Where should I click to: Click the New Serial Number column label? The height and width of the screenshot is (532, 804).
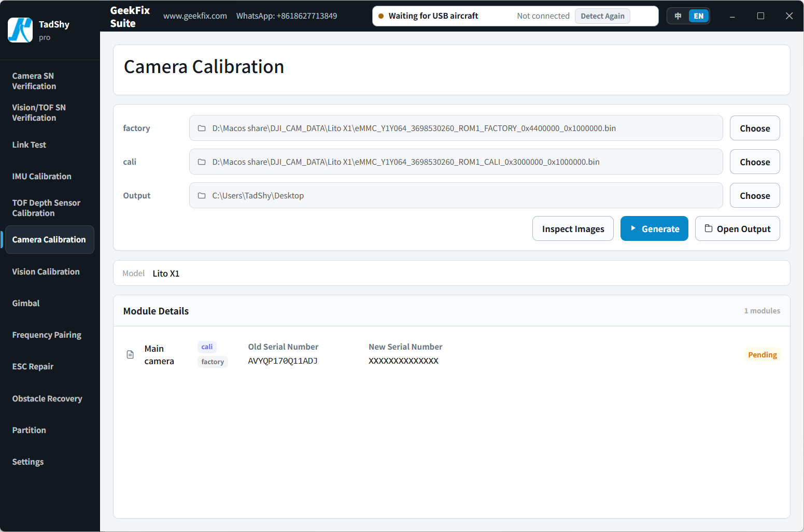[405, 347]
